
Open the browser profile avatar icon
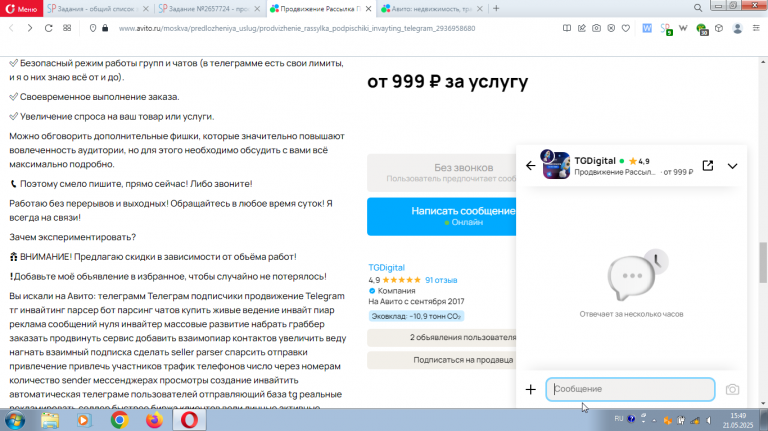coord(737,28)
